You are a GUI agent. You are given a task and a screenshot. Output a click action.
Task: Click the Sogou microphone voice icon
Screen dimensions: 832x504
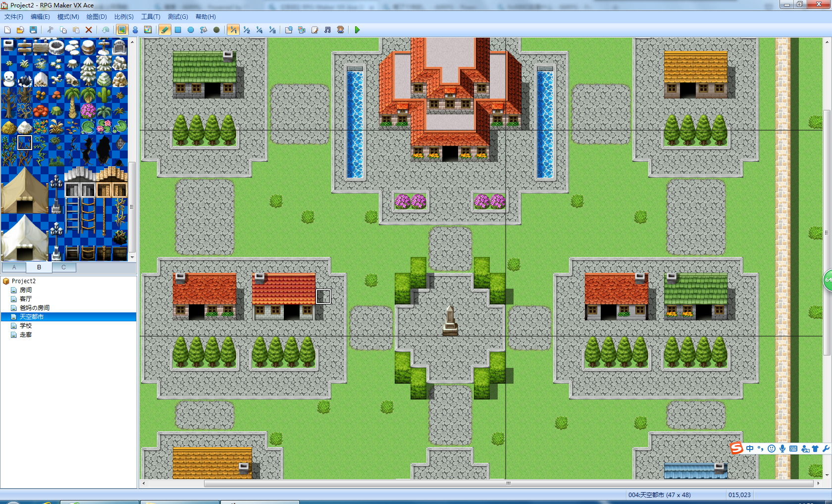tap(782, 449)
